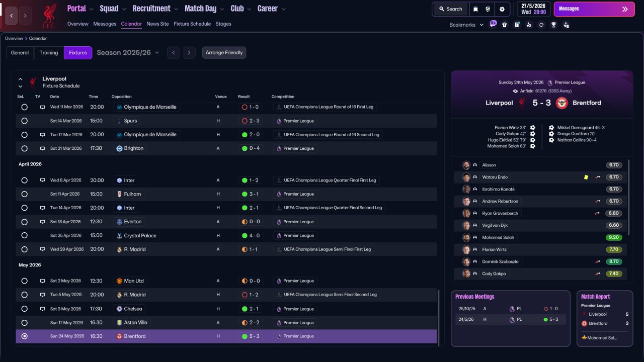This screenshot has height=362, width=644.
Task: Open the Match Day dropdown menu
Action: 205,9
